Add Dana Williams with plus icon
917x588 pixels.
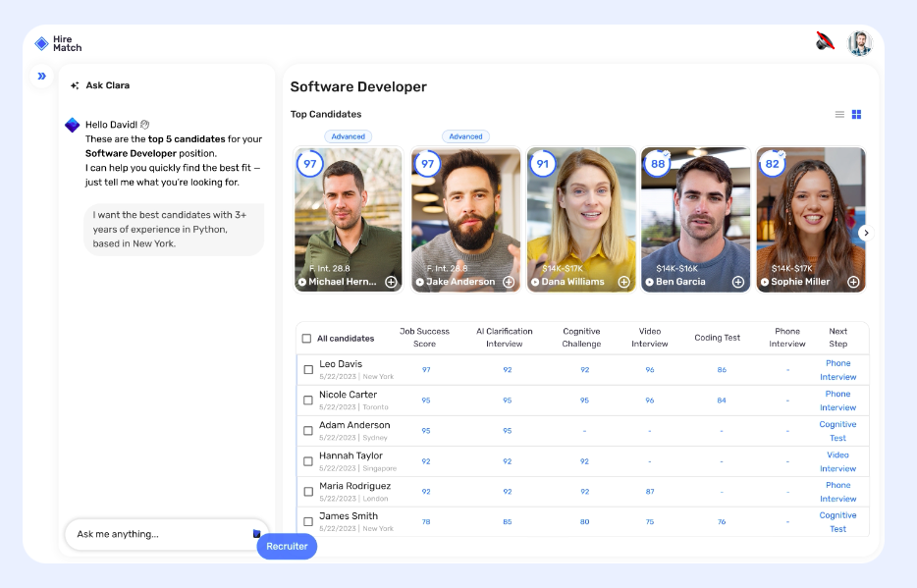[x=624, y=282]
